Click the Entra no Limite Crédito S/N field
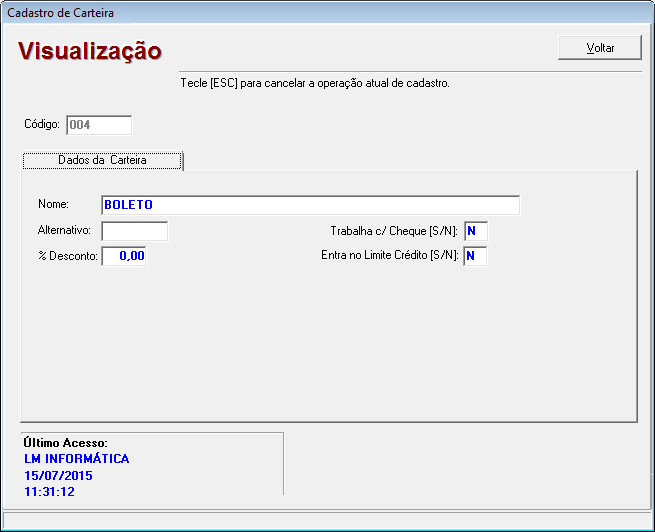Viewport: 655px width, 532px height. (475, 256)
